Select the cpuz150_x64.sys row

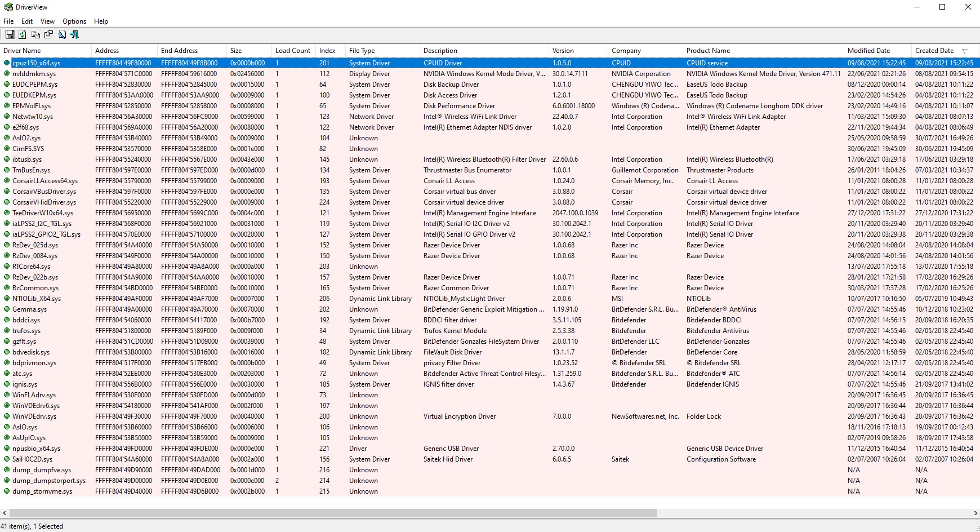[x=490, y=63]
